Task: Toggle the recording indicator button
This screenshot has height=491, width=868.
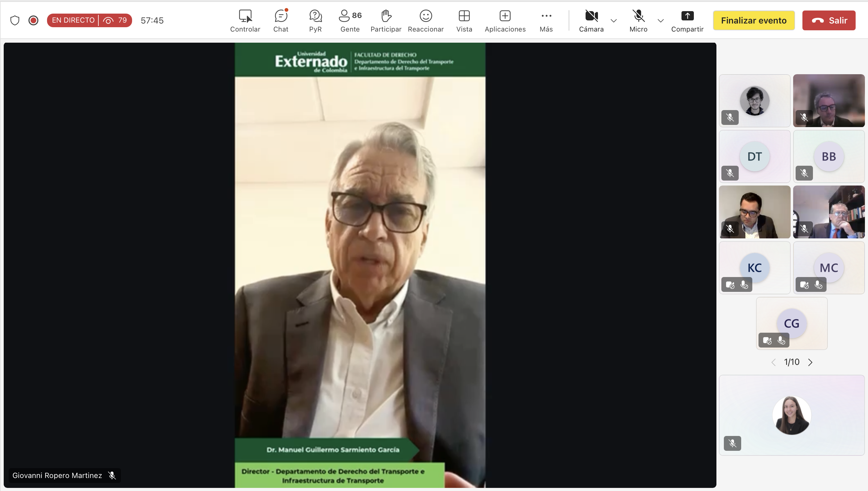Action: tap(33, 20)
